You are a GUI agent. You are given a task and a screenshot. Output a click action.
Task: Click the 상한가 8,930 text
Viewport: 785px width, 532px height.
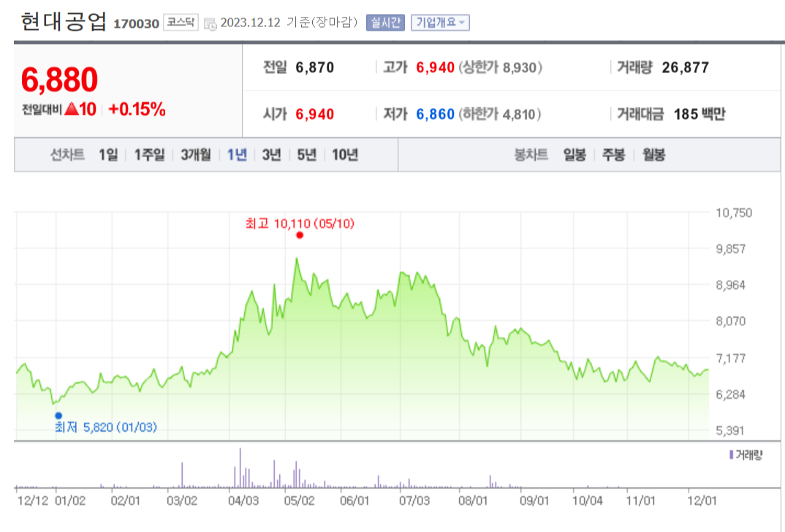pyautogui.click(x=501, y=67)
